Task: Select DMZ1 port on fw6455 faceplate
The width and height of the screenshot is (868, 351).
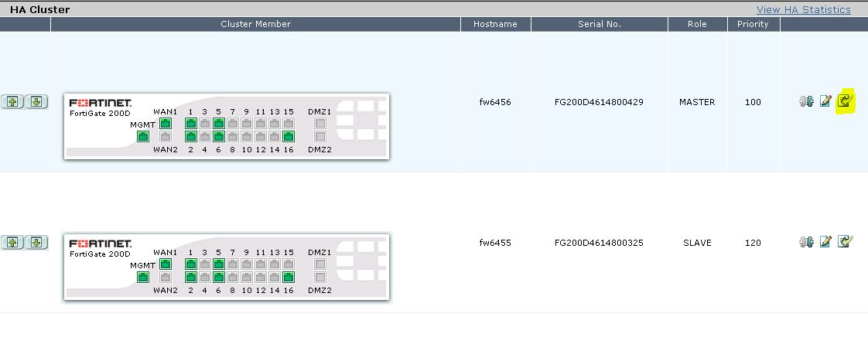Action: pos(320,264)
